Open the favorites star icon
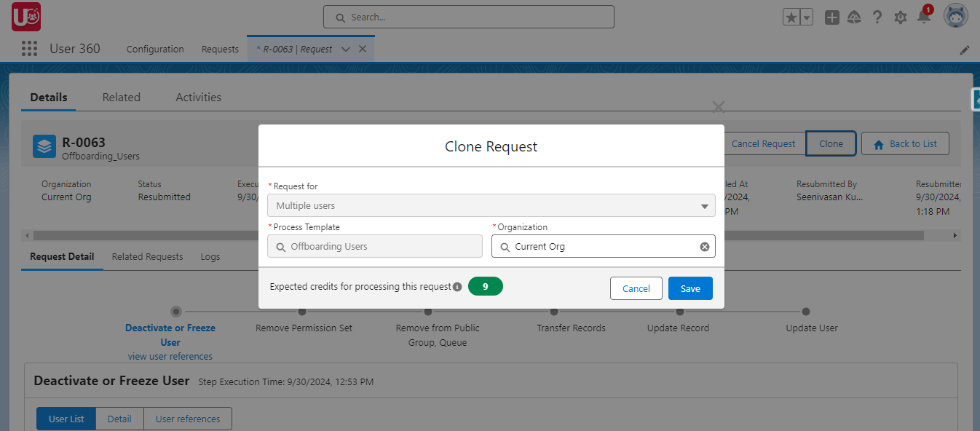This screenshot has width=980, height=431. 791,17
